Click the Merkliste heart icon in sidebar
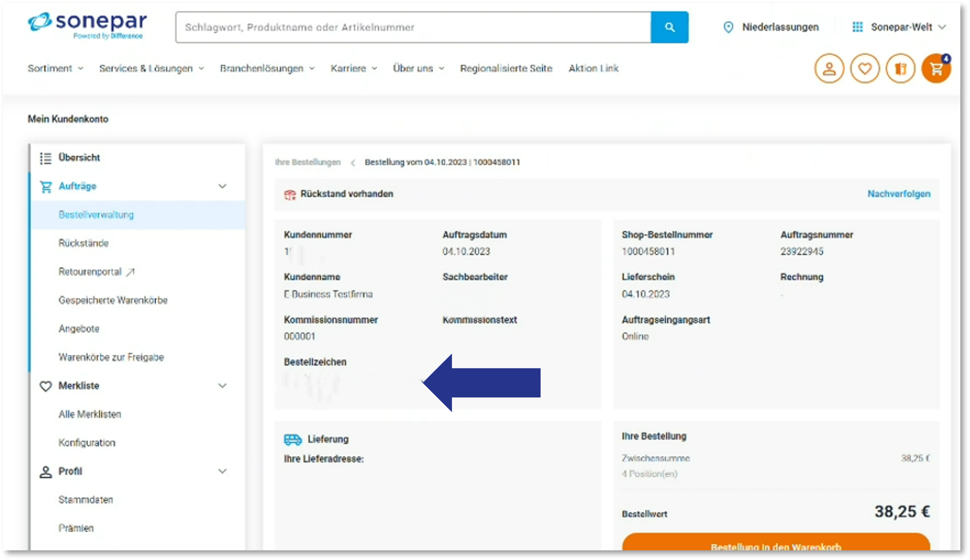 pyautogui.click(x=46, y=386)
